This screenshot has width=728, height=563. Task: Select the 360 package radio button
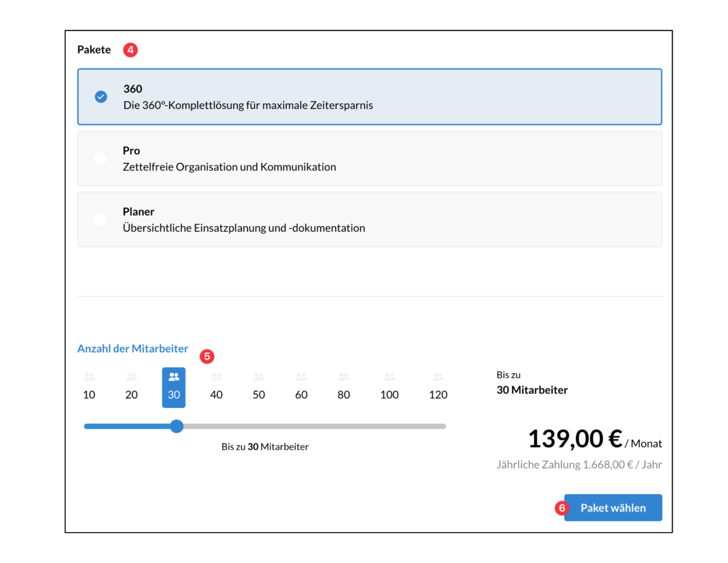(101, 97)
